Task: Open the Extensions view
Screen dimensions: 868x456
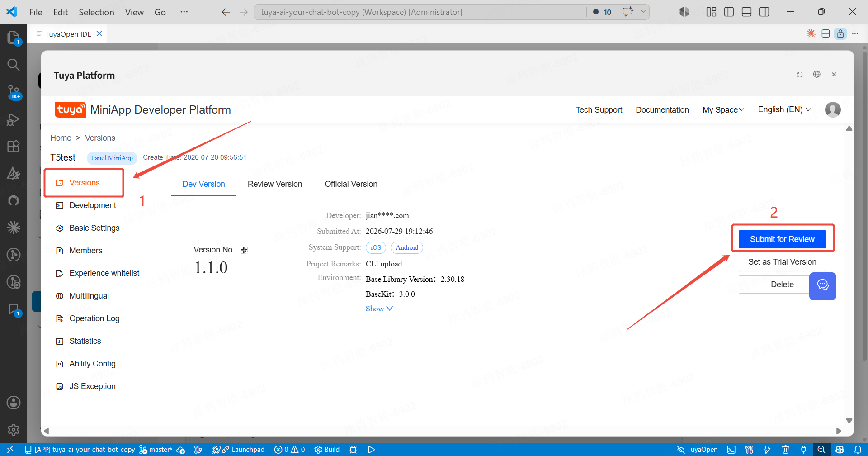Action: (x=14, y=146)
